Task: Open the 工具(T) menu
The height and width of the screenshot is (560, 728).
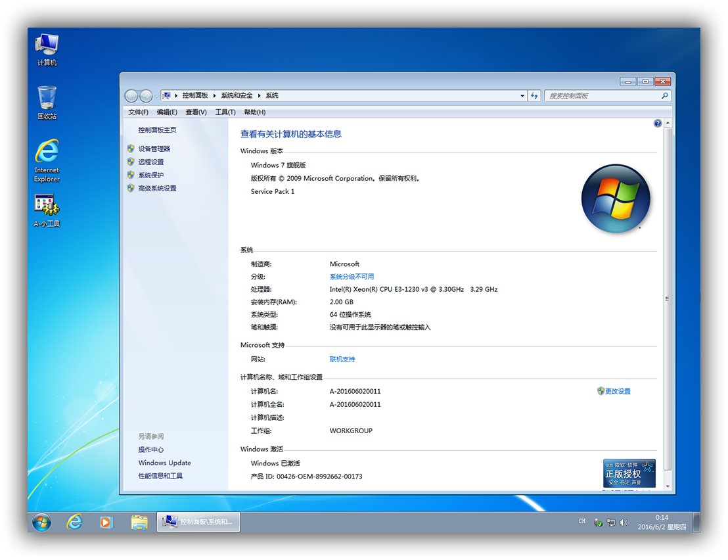Action: point(225,112)
